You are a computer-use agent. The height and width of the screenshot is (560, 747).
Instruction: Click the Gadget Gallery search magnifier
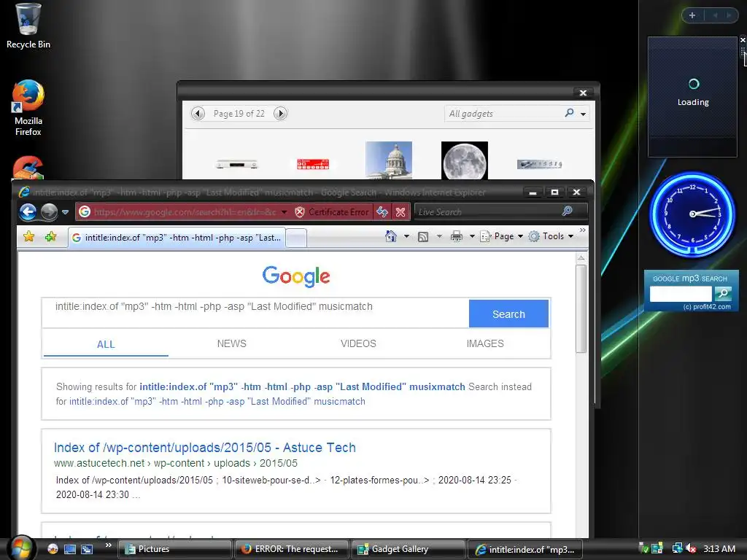(x=569, y=113)
